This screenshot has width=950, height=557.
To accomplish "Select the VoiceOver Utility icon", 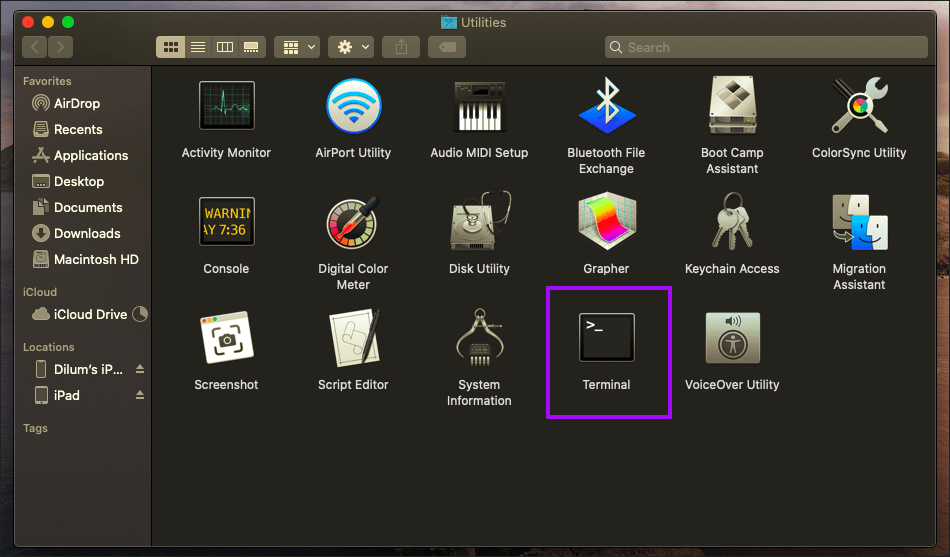I will click(732, 338).
